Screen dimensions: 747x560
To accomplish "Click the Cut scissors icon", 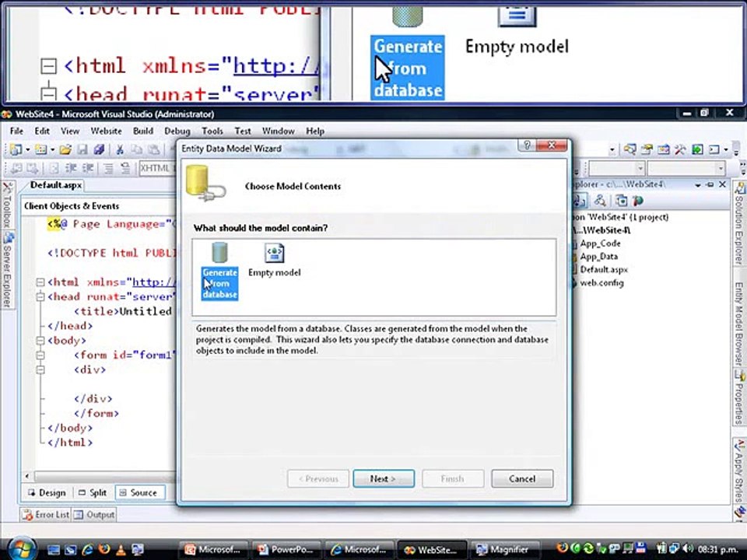I will pos(120,149).
